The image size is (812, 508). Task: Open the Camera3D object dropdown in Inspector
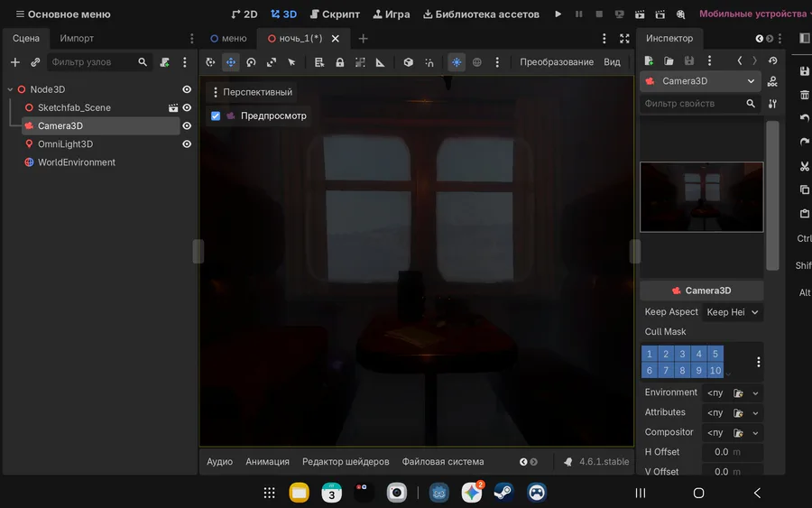click(x=701, y=81)
